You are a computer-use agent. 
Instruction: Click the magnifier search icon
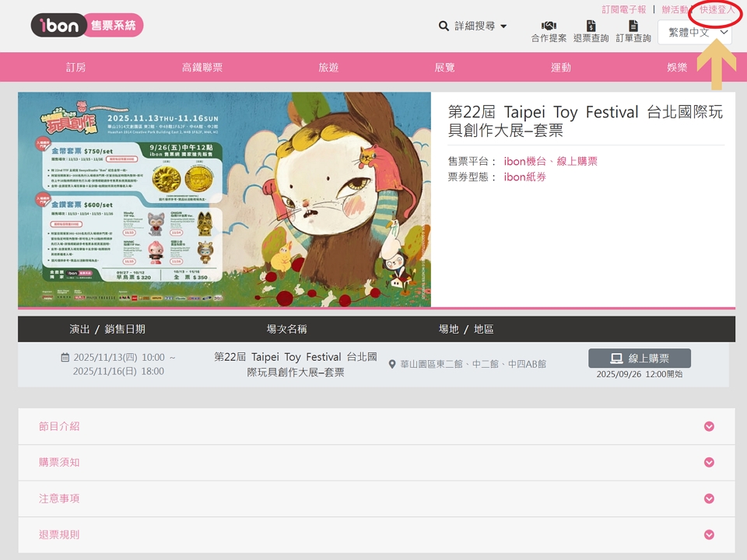pyautogui.click(x=444, y=26)
